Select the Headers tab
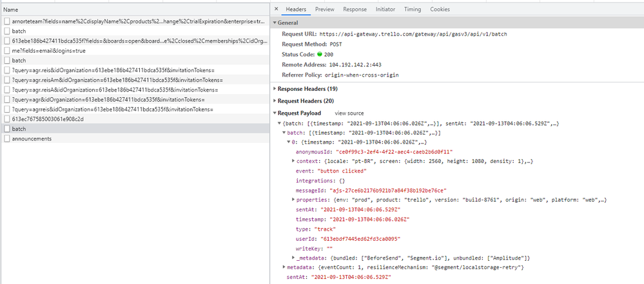 pos(296,9)
